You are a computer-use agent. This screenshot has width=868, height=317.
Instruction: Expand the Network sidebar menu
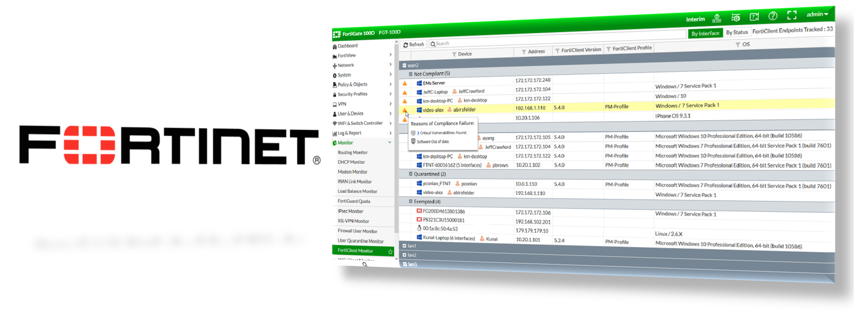[x=362, y=65]
